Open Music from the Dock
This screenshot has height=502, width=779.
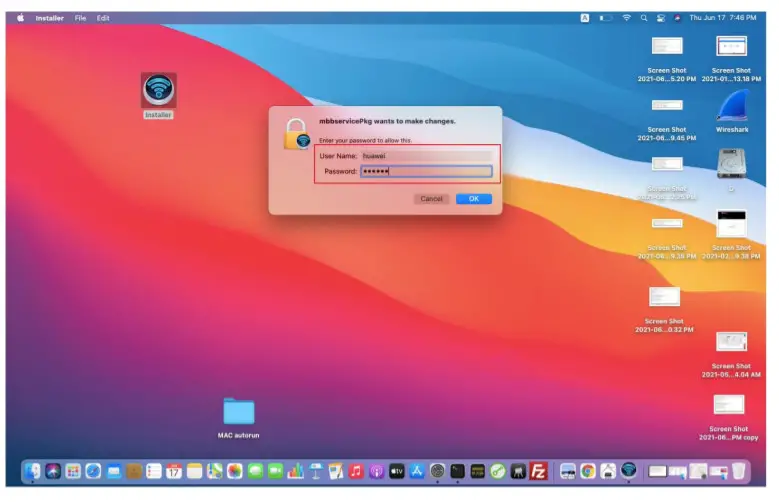click(356, 471)
